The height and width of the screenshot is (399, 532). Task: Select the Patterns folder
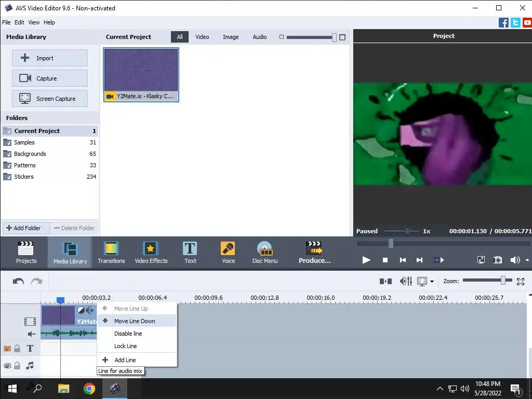(x=50, y=165)
